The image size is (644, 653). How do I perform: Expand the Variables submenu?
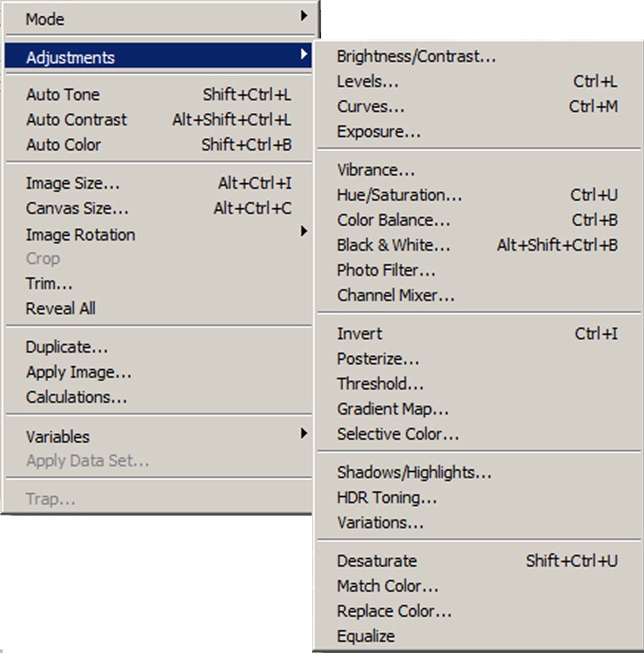(x=57, y=437)
